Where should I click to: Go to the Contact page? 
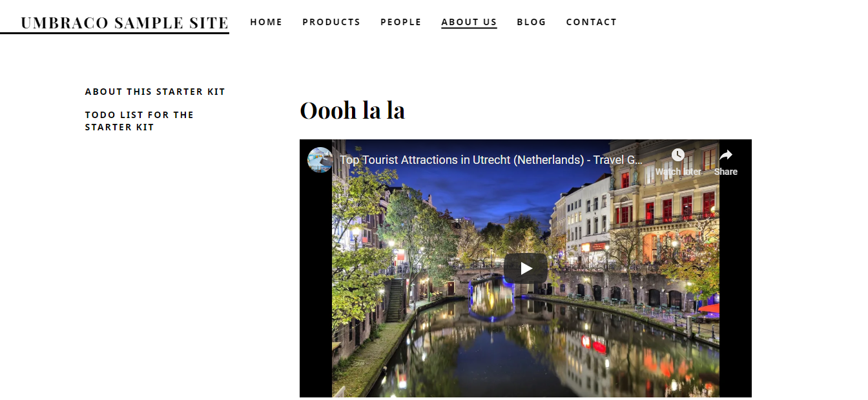(592, 22)
